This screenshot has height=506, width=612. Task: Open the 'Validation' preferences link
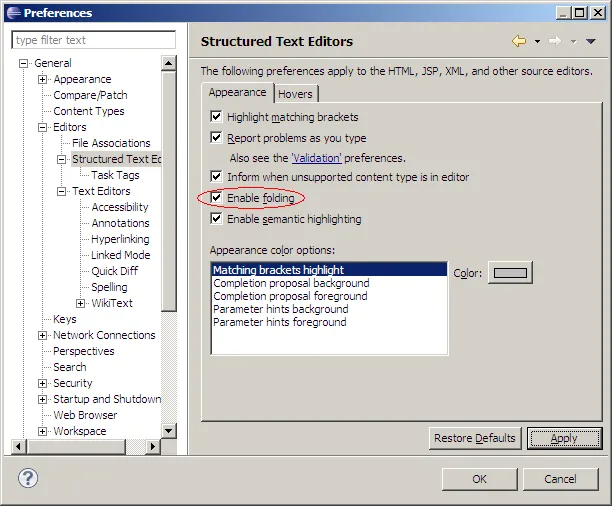(317, 158)
